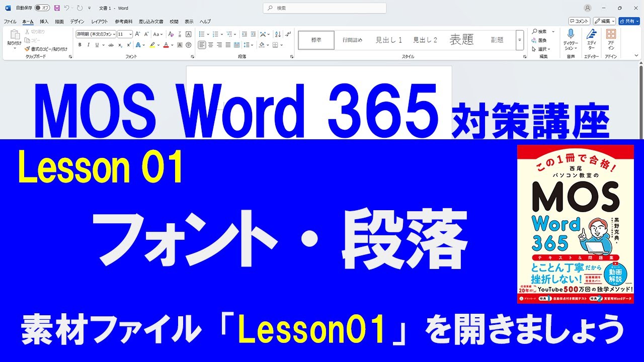Click the text effects glowing A icon
Image resolution: width=644 pixels, height=362 pixels.
138,45
